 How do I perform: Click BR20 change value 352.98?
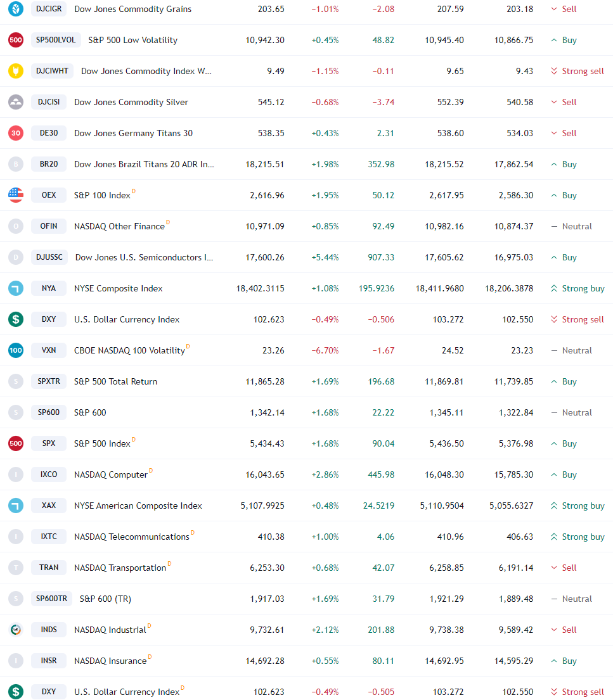pos(381,164)
